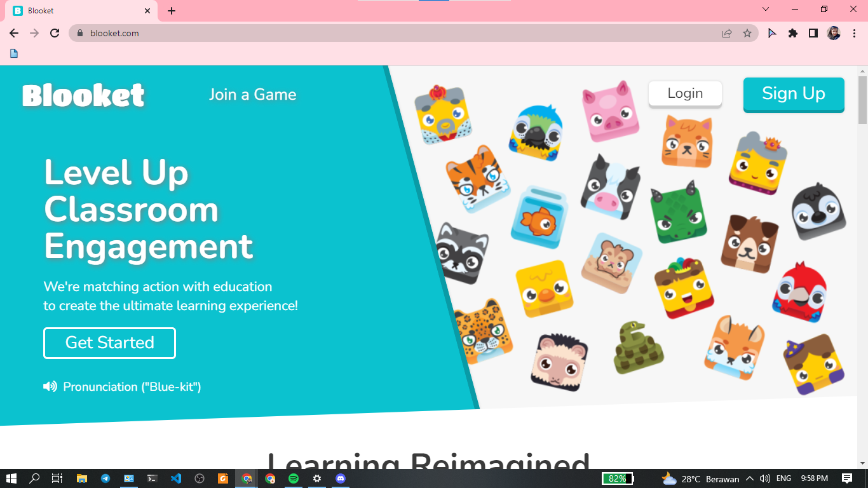The image size is (868, 488).
Task: Select the brown dog blook
Action: coord(750,244)
